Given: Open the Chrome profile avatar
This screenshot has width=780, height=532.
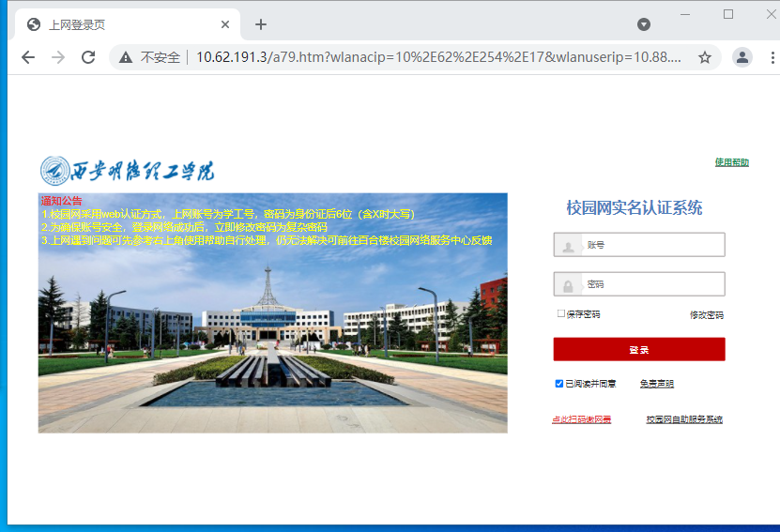Looking at the screenshot, I should coord(742,57).
